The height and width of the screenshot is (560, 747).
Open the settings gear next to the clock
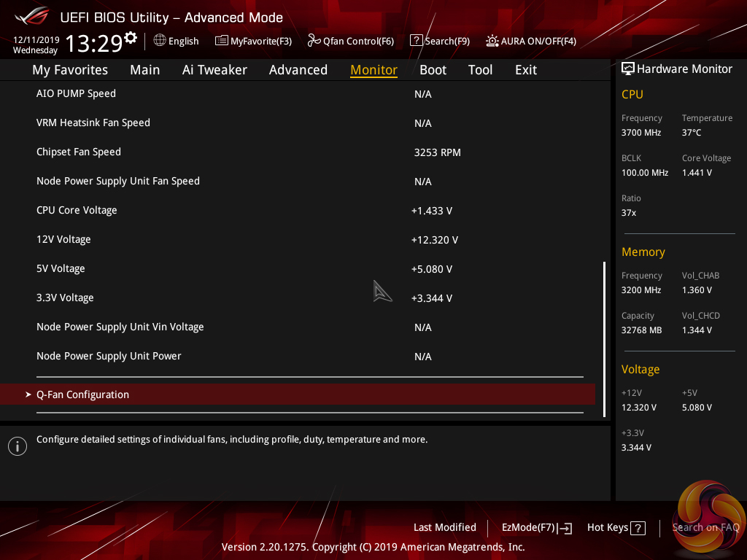pyautogui.click(x=131, y=38)
